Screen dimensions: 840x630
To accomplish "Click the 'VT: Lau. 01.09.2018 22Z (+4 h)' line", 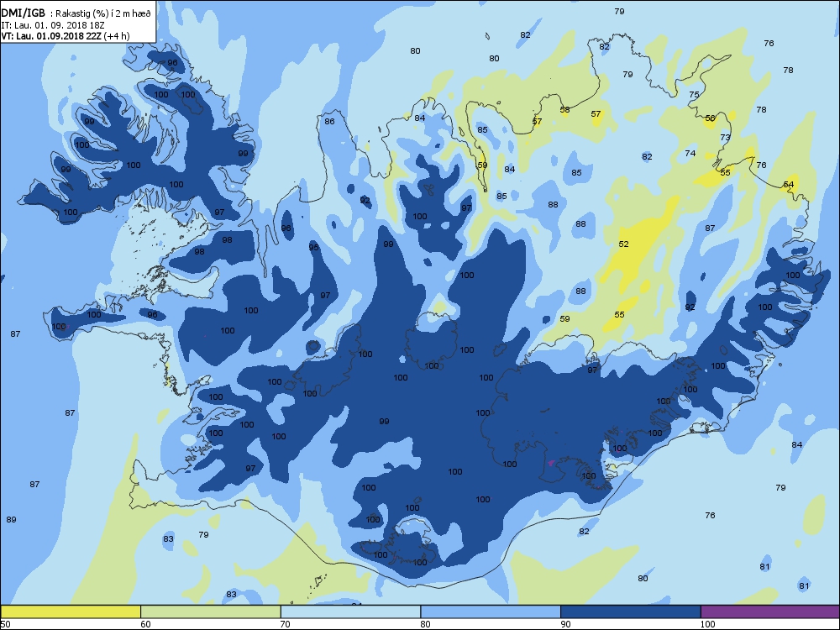I will (65, 36).
